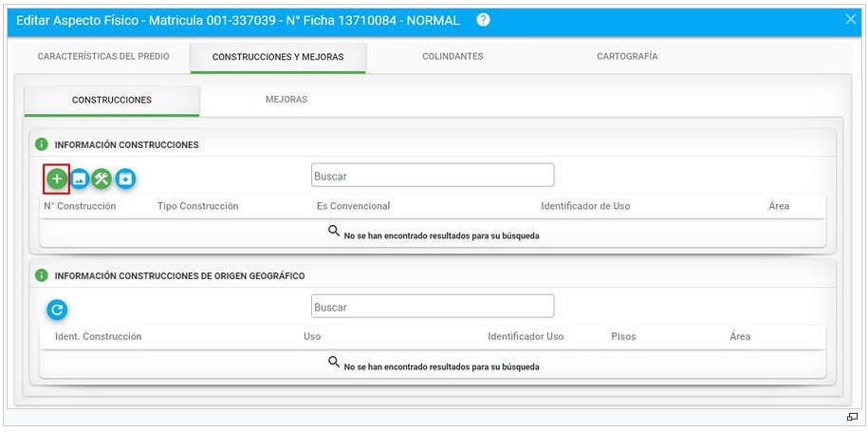This screenshot has width=868, height=432.
Task: Select the Mejoras sub-tab
Action: point(286,100)
